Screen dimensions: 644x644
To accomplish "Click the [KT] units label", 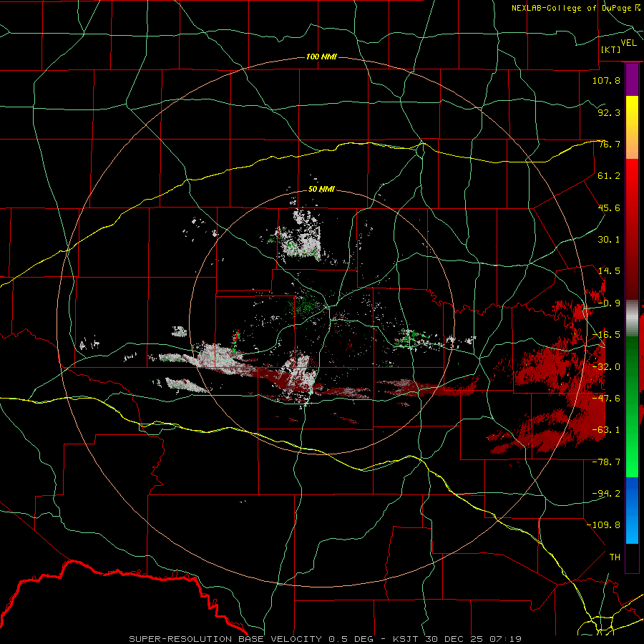I will pos(611,49).
